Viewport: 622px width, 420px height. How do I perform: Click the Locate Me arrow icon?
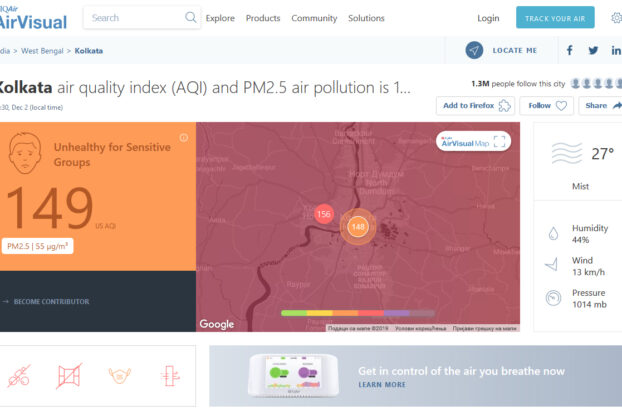pyautogui.click(x=474, y=50)
